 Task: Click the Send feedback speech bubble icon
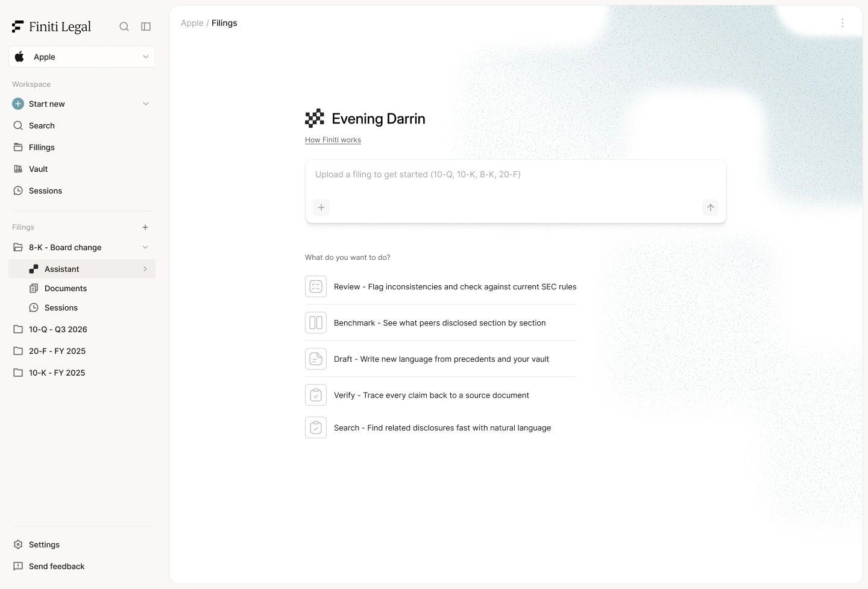point(18,566)
